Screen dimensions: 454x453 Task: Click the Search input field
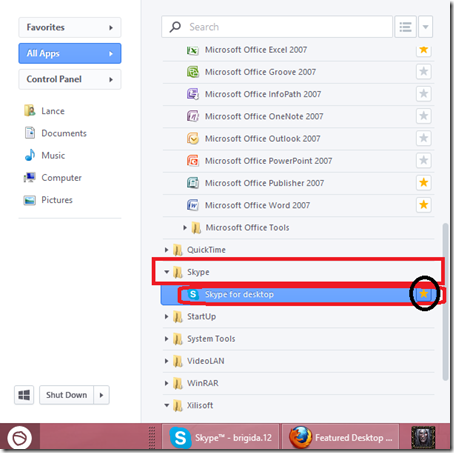[277, 27]
